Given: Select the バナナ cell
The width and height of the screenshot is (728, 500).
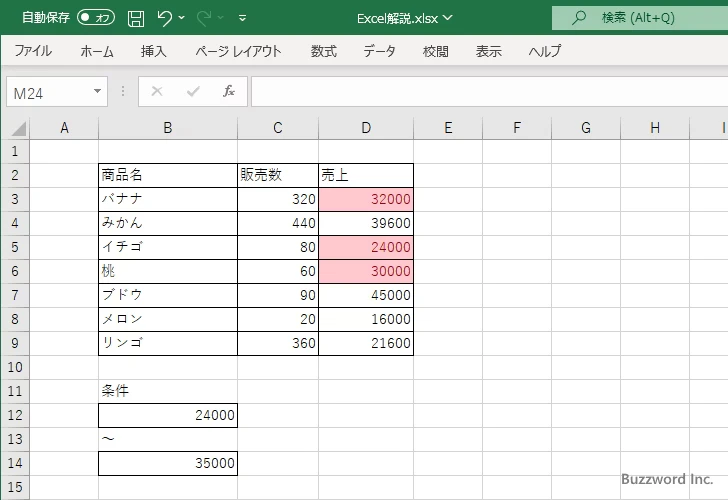Looking at the screenshot, I should (168, 199).
